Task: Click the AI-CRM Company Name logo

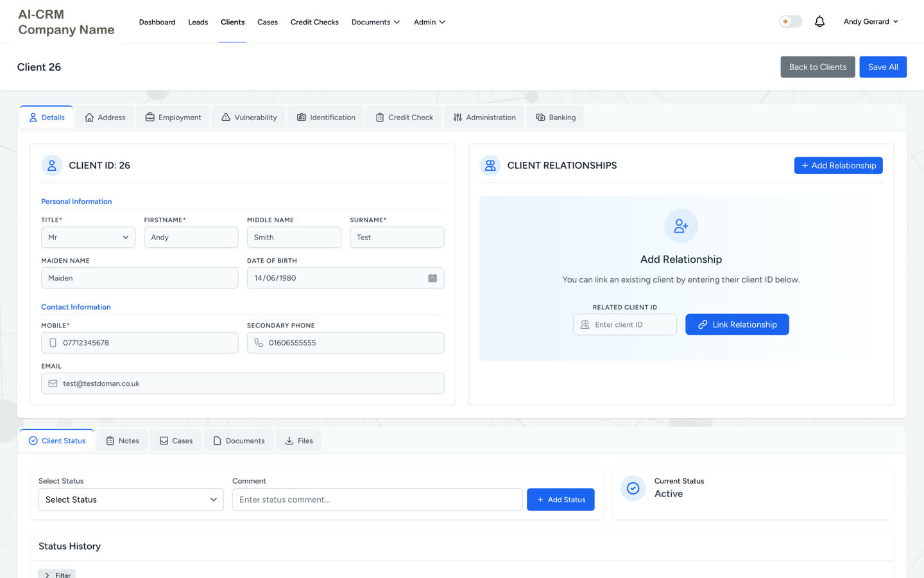Action: 66,22
